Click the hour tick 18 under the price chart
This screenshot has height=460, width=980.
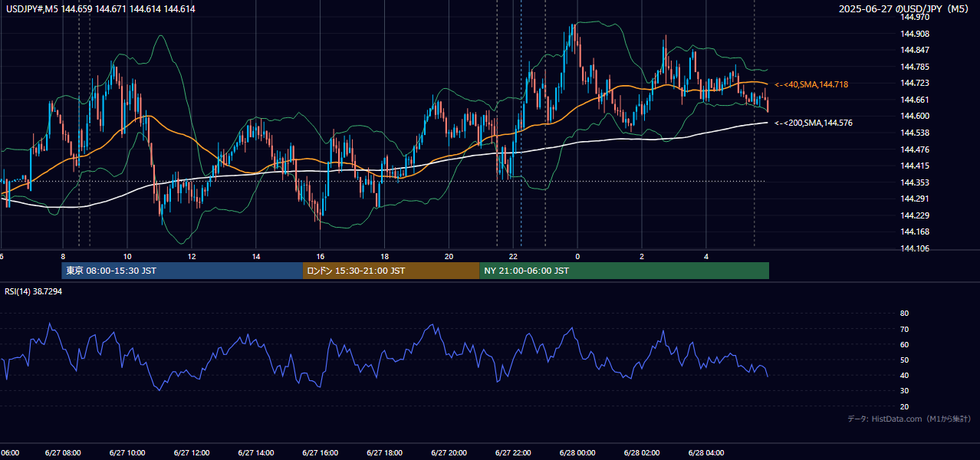pos(385,256)
